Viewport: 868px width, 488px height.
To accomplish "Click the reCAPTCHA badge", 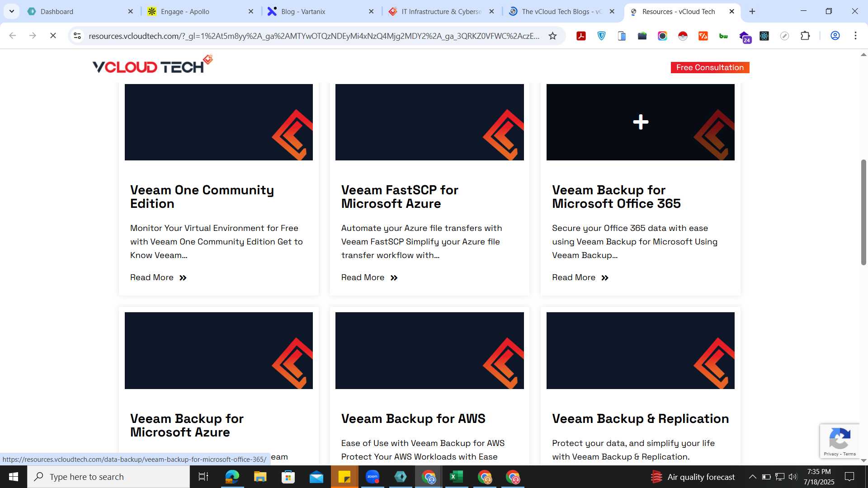I will pos(840,441).
